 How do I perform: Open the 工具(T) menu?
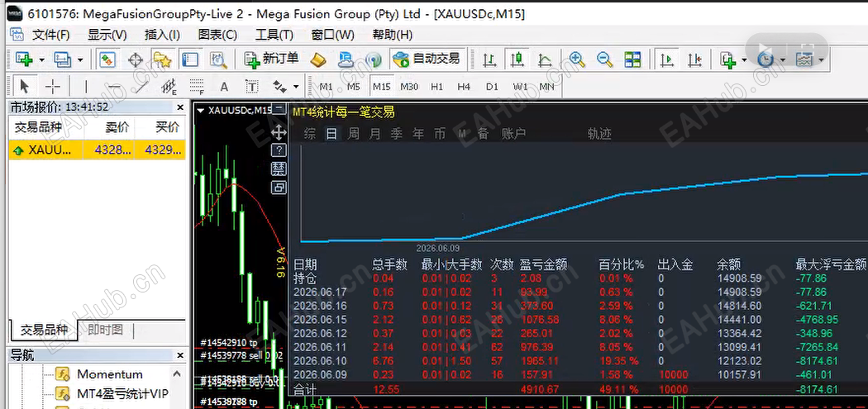coord(274,35)
